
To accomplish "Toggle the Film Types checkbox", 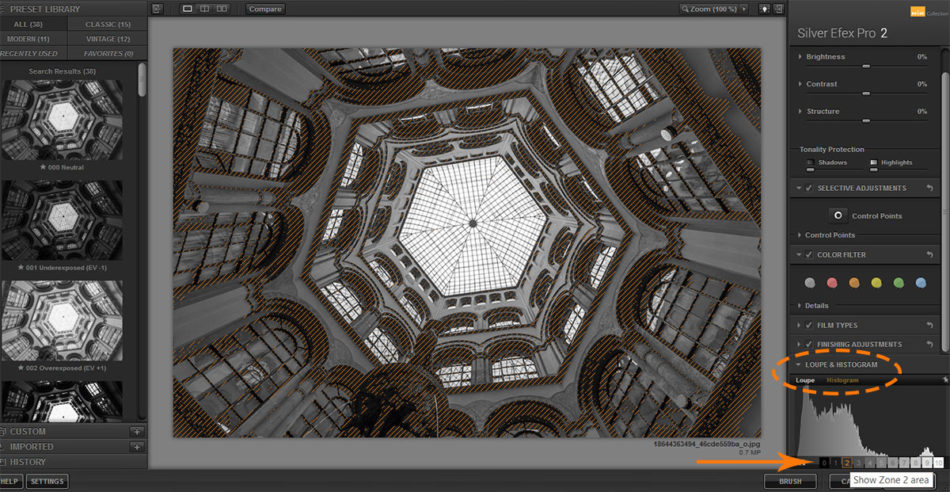I will 808,325.
